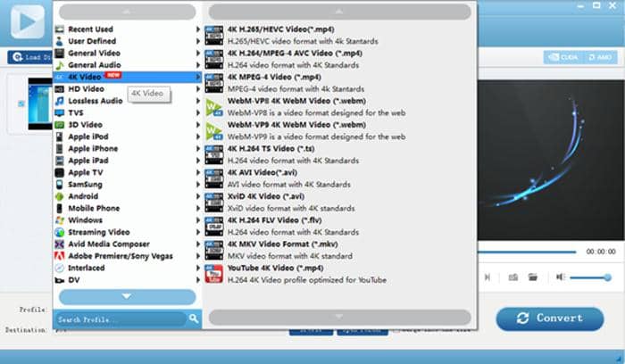Mute audio with the speaker icon
This screenshot has width=625, height=364.
point(560,277)
